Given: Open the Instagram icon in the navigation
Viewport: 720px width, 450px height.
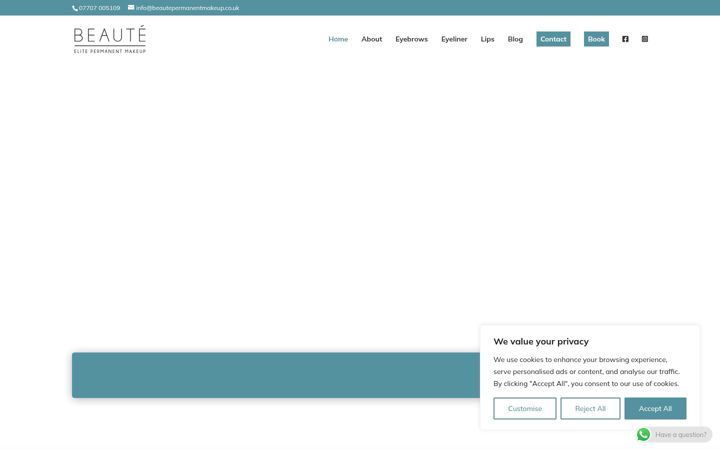Looking at the screenshot, I should (x=645, y=39).
